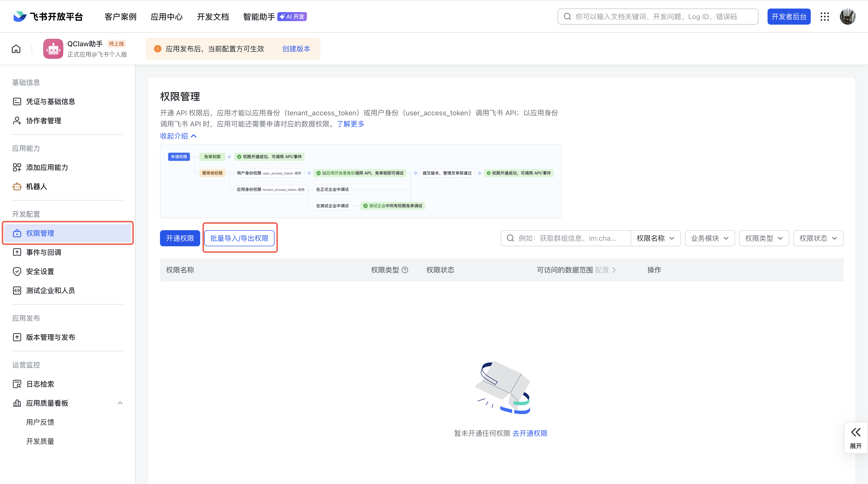The image size is (868, 484).
Task: Select the 安全设置 shield icon
Action: click(17, 271)
